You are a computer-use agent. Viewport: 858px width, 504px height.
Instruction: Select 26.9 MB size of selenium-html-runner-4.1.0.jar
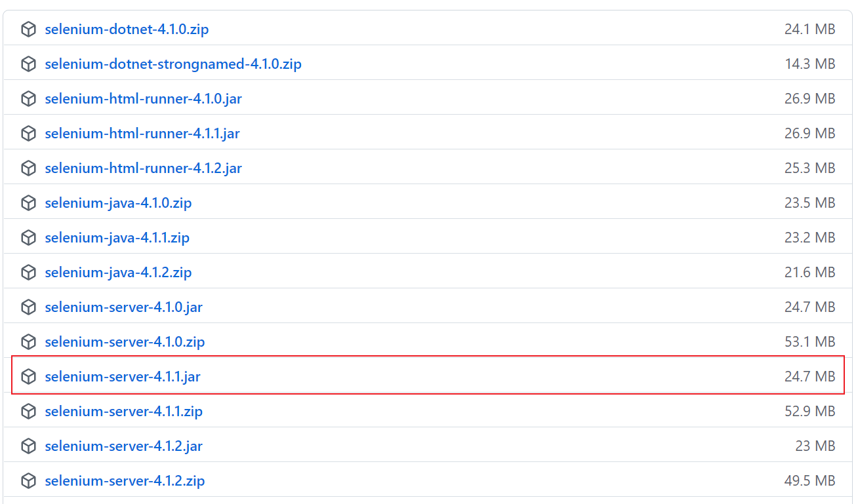[809, 99]
